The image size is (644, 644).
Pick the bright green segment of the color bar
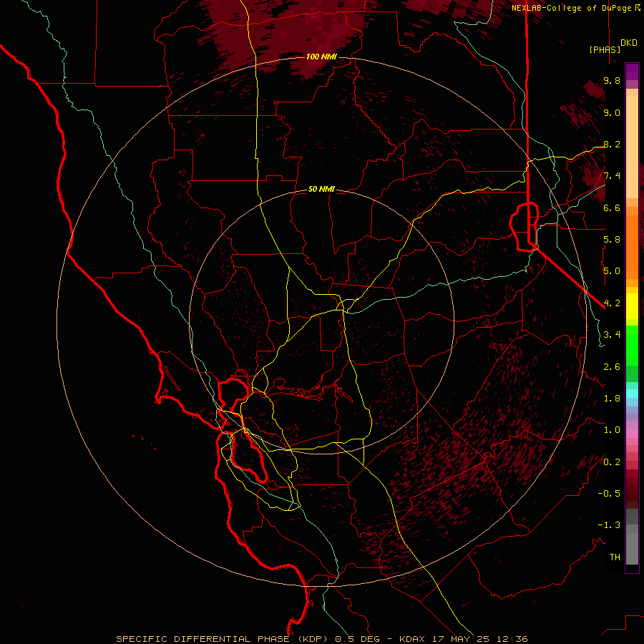click(632, 345)
